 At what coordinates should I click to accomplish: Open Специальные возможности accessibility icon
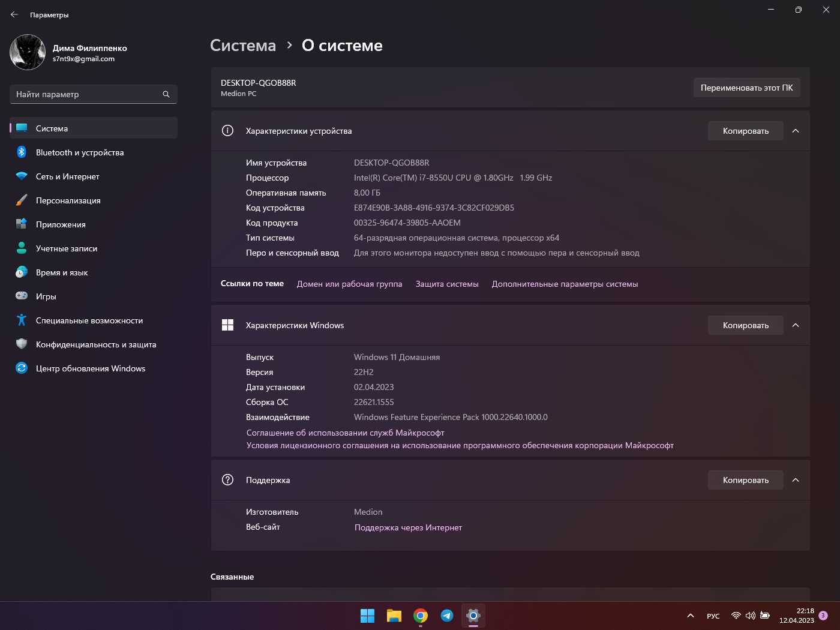pyautogui.click(x=22, y=320)
